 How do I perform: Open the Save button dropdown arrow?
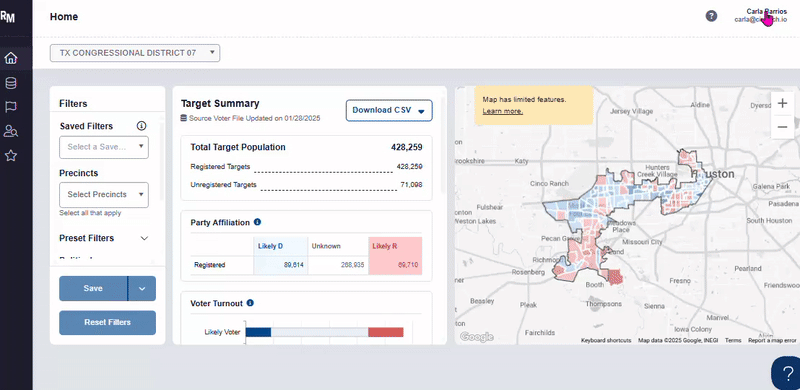[x=142, y=288]
